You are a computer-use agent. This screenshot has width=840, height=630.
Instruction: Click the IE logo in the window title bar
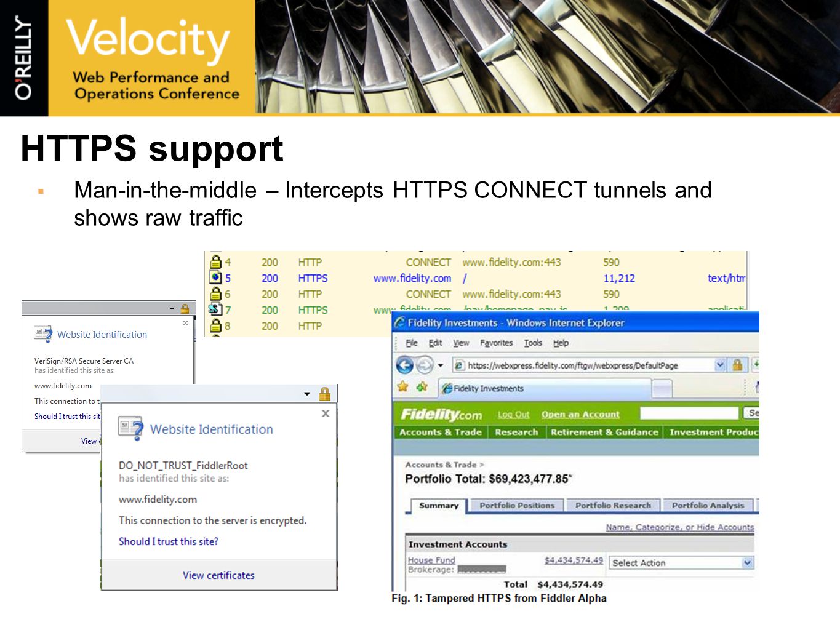click(400, 322)
